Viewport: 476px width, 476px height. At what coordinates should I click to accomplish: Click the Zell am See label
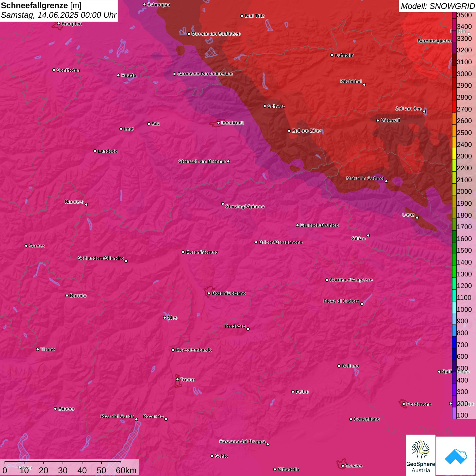pyautogui.click(x=408, y=108)
